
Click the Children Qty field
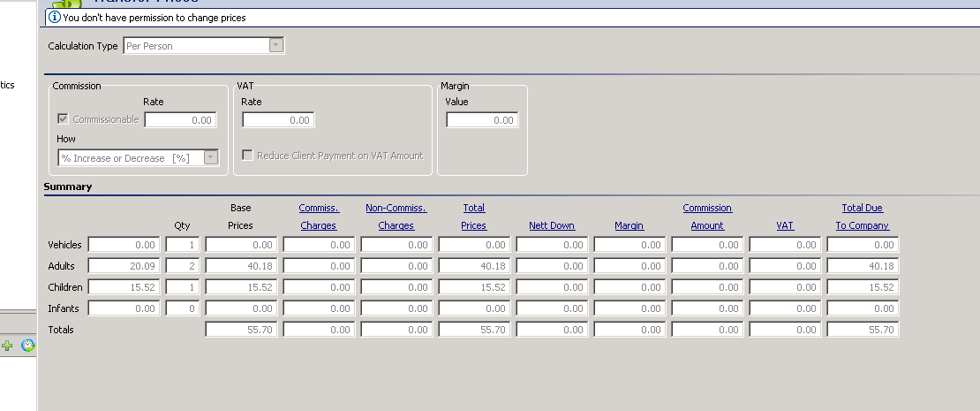coord(183,287)
